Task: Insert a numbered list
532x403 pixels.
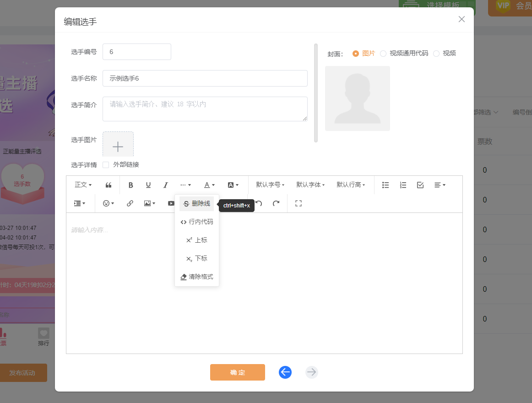Action: point(403,185)
